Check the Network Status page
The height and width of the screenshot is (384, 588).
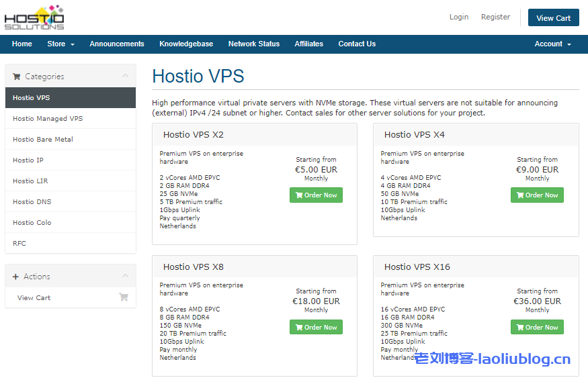coord(253,44)
